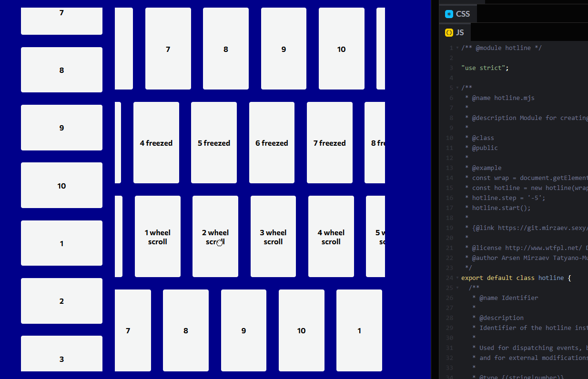Click the "4 freezed" card
The image size is (588, 379).
pos(156,143)
